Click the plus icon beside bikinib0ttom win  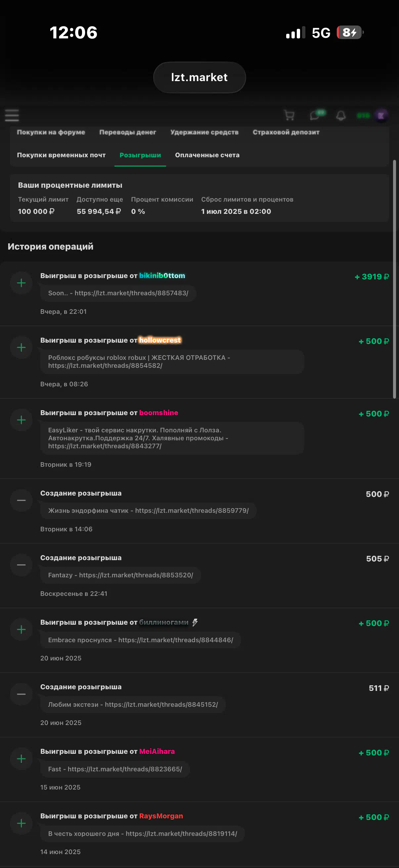(21, 283)
